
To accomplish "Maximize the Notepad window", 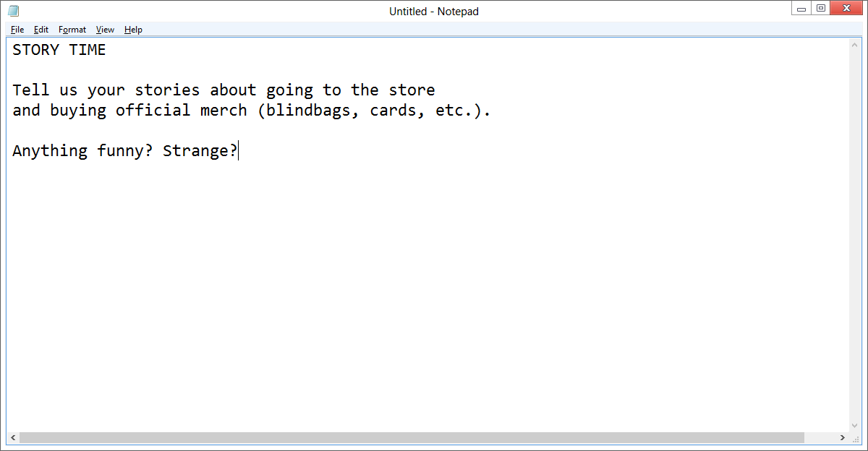I will pyautogui.click(x=820, y=8).
